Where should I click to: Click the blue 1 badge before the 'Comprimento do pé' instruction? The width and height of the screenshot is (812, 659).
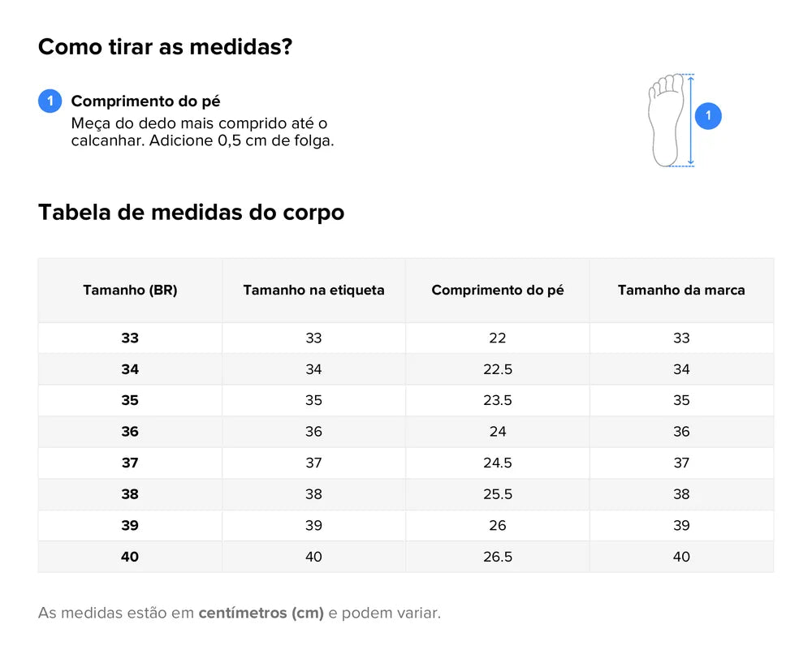tap(50, 101)
